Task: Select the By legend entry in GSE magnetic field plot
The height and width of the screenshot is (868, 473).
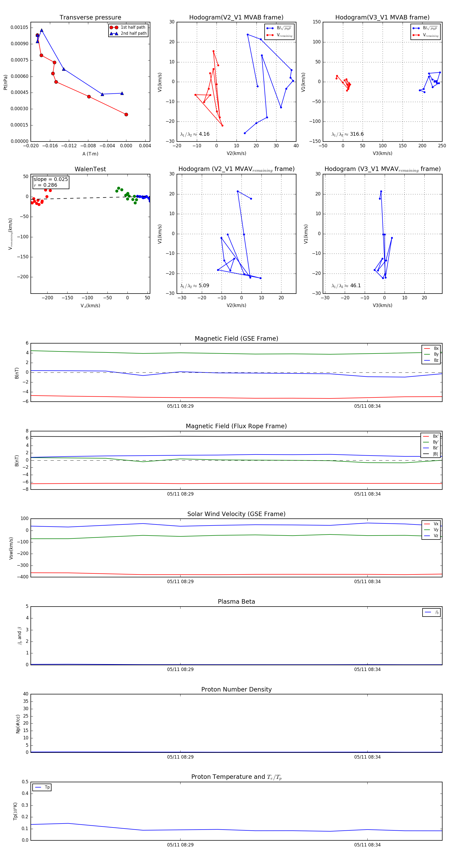Action: (431, 354)
